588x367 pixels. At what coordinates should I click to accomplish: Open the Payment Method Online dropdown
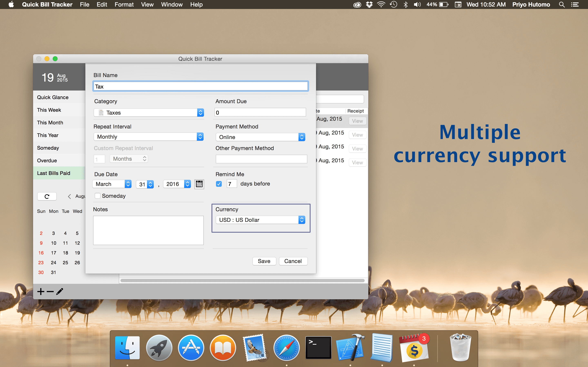pos(260,137)
